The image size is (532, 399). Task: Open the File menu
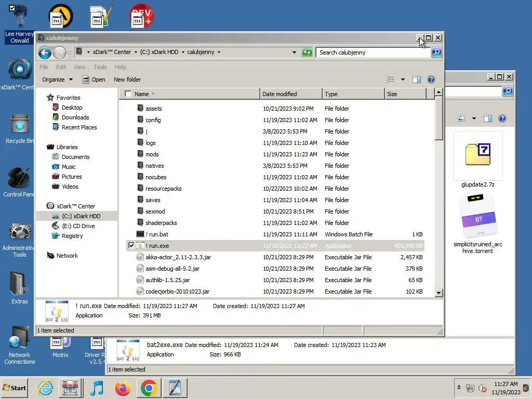44,67
